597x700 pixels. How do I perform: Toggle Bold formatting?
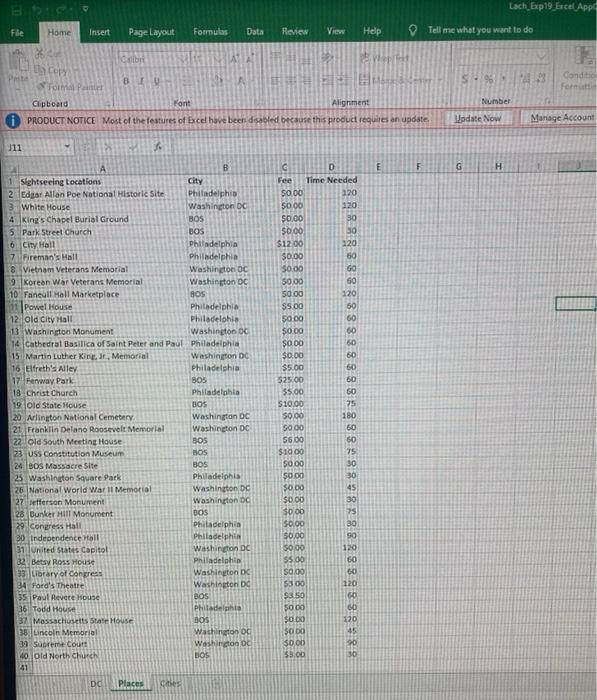point(126,81)
